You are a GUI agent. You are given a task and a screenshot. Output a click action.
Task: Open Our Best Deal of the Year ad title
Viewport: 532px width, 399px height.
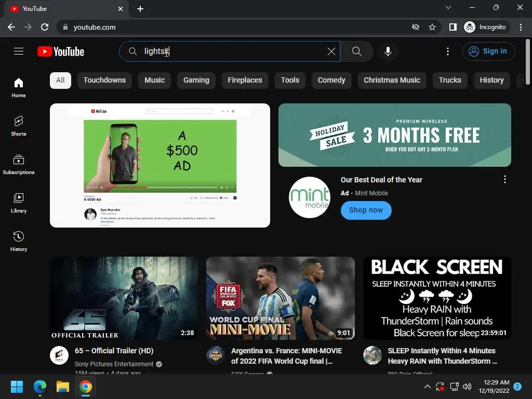coord(381,180)
